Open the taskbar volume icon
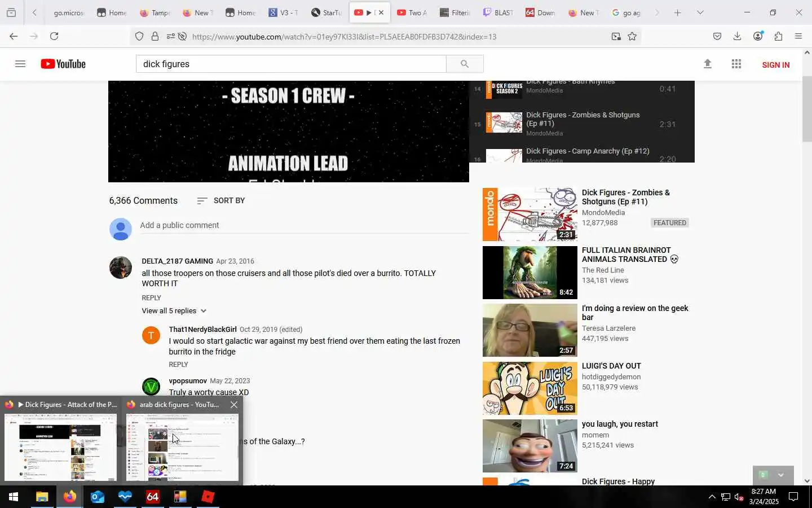 pos(739,497)
